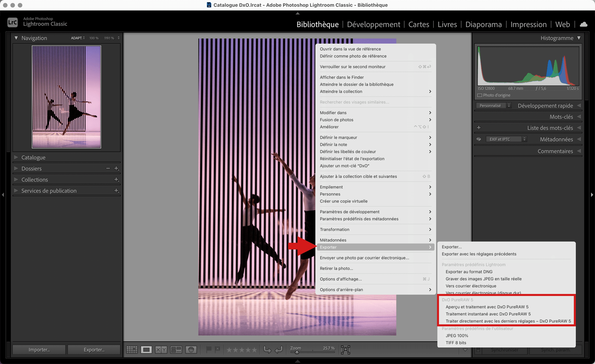This screenshot has height=364, width=595.
Task: Click the catalog document icon in title bar
Action: (209, 5)
